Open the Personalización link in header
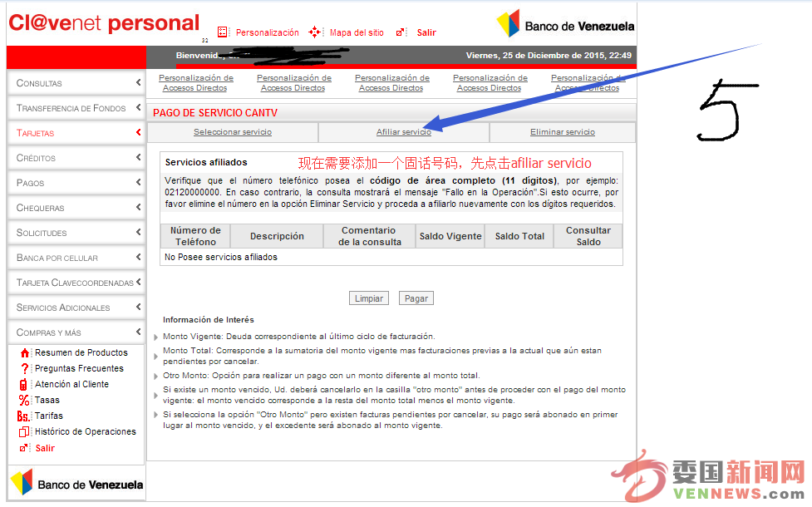The width and height of the screenshot is (812, 507). tap(268, 32)
